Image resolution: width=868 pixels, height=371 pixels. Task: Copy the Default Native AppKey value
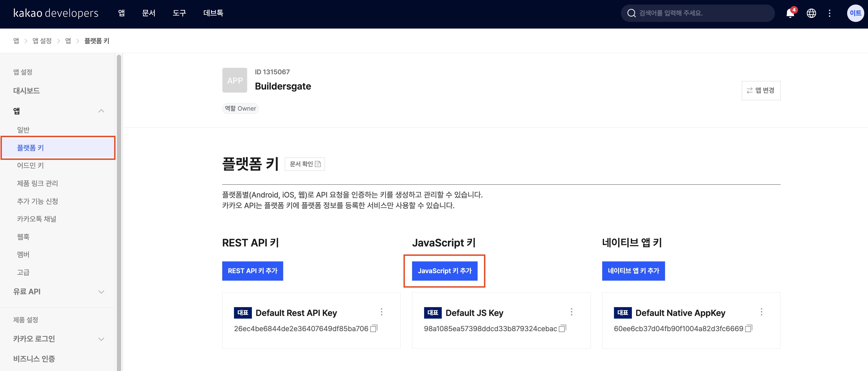tap(748, 328)
